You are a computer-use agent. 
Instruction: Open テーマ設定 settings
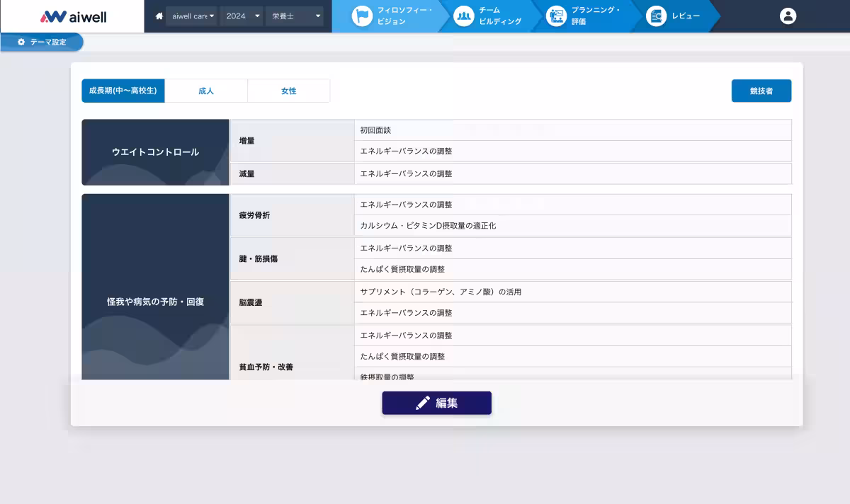[42, 42]
